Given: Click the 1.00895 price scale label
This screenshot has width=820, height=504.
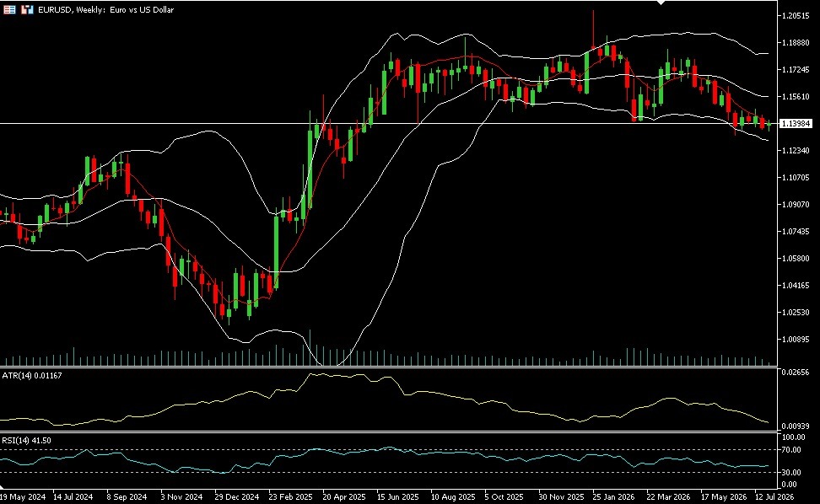Looking at the screenshot, I should tap(796, 340).
